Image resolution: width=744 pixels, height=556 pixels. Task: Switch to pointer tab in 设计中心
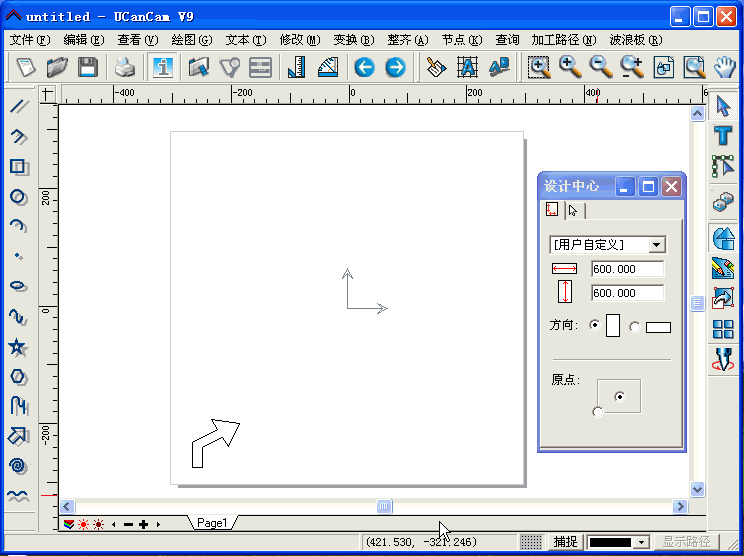pyautogui.click(x=573, y=210)
